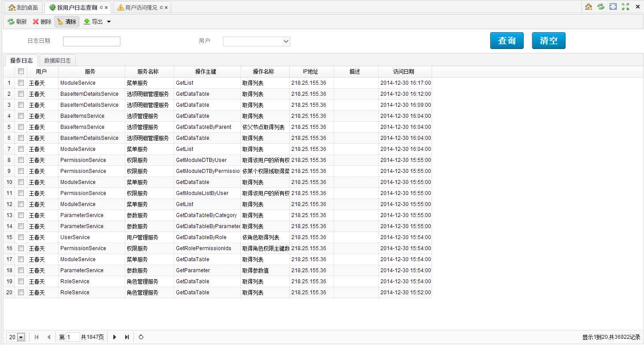Click 依角色取得列表 cell in row 15

[265, 237]
